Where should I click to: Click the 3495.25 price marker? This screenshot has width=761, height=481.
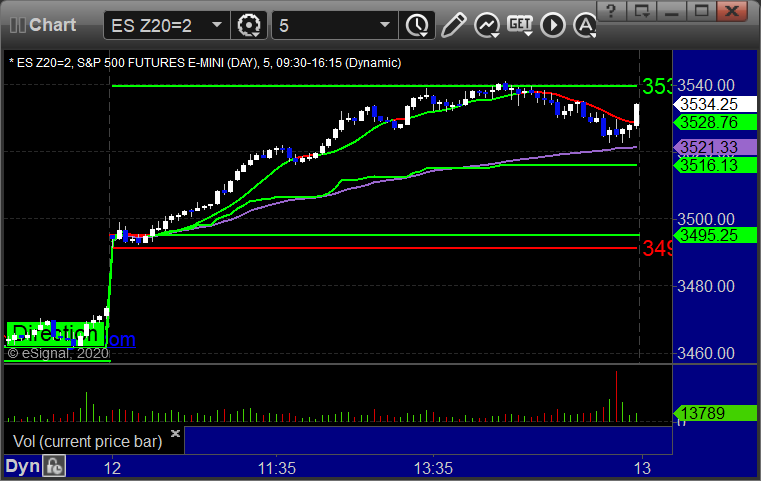(714, 235)
